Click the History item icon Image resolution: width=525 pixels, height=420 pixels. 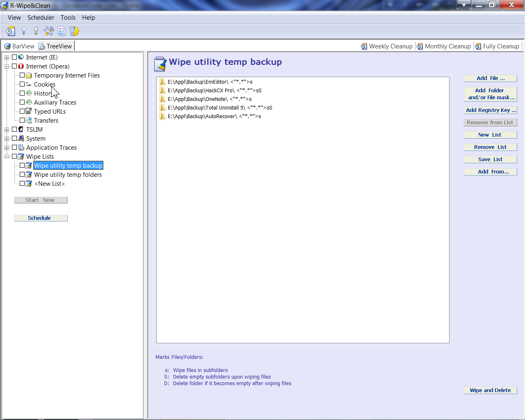(29, 94)
